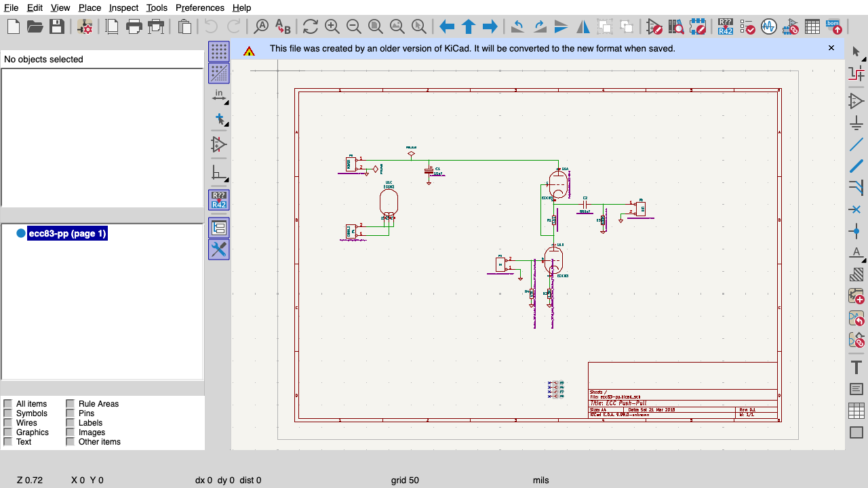Viewport: 868px width, 488px height.
Task: Navigate up one sheet with blue arrow
Action: [x=469, y=26]
